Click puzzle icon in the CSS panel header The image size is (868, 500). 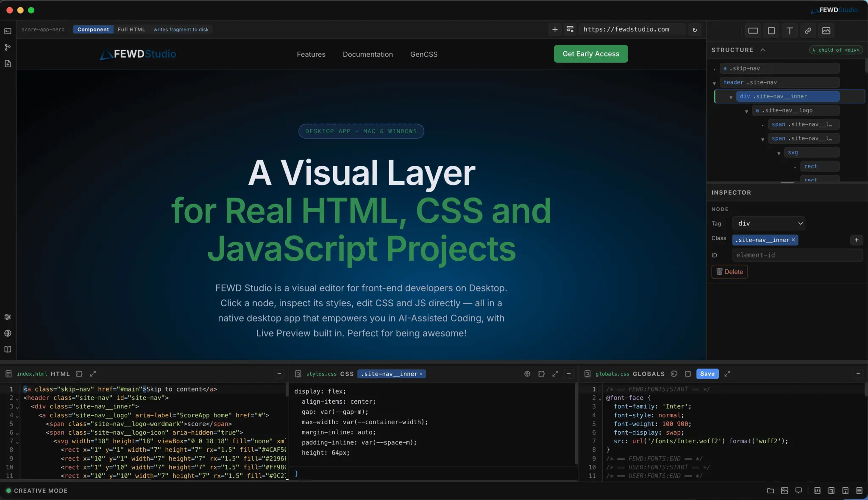pos(541,374)
